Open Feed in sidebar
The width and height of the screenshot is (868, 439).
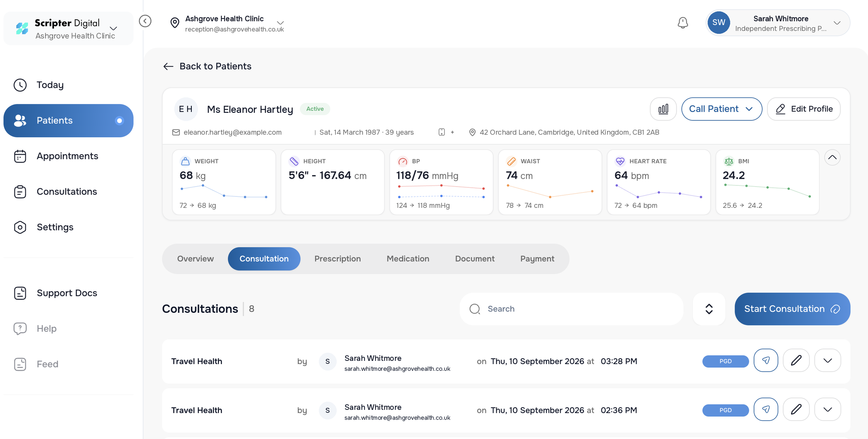point(68,364)
